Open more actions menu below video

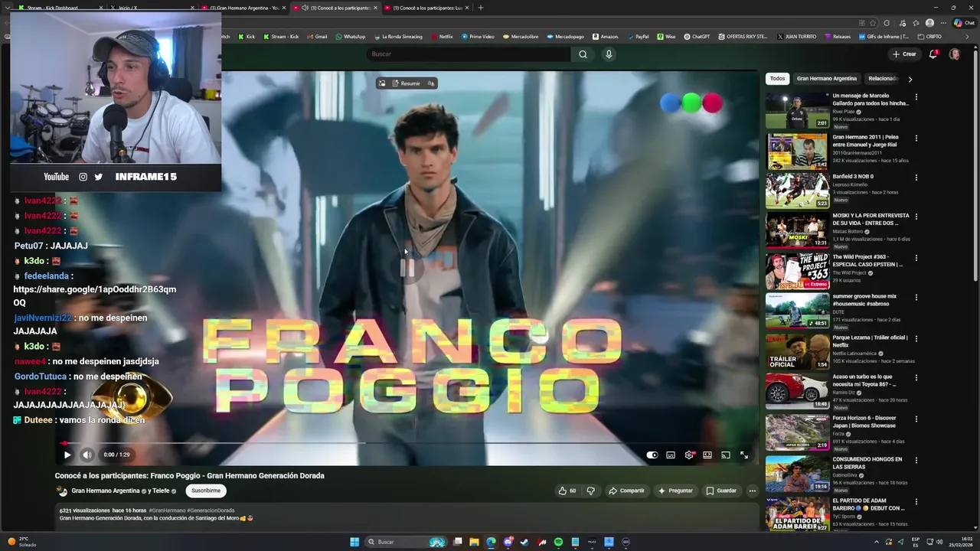[x=752, y=491]
